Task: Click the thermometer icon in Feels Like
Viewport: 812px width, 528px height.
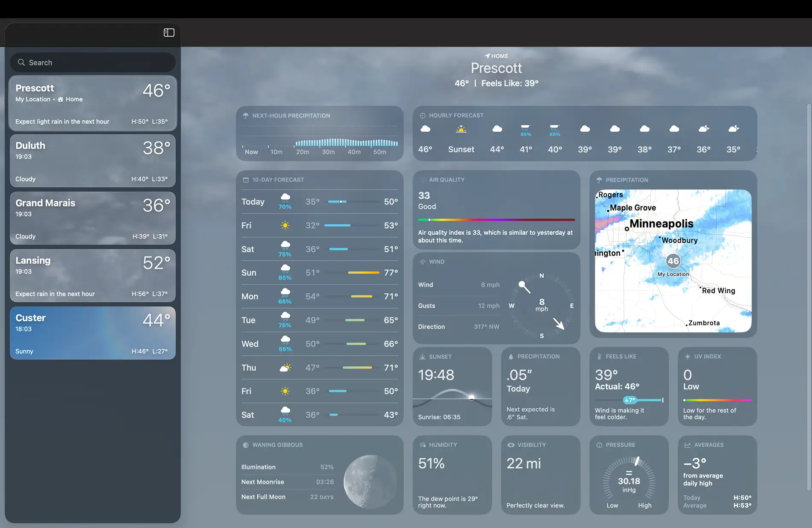Action: [x=599, y=357]
